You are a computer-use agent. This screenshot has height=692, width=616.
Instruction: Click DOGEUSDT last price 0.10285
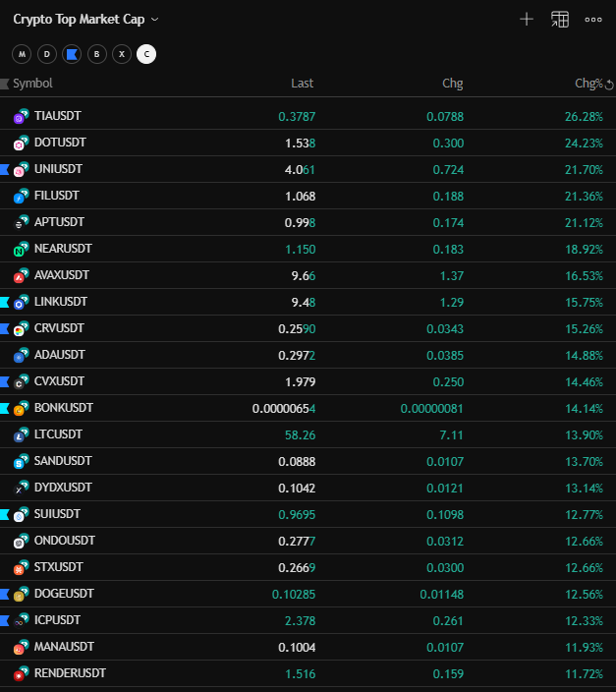[x=294, y=595]
